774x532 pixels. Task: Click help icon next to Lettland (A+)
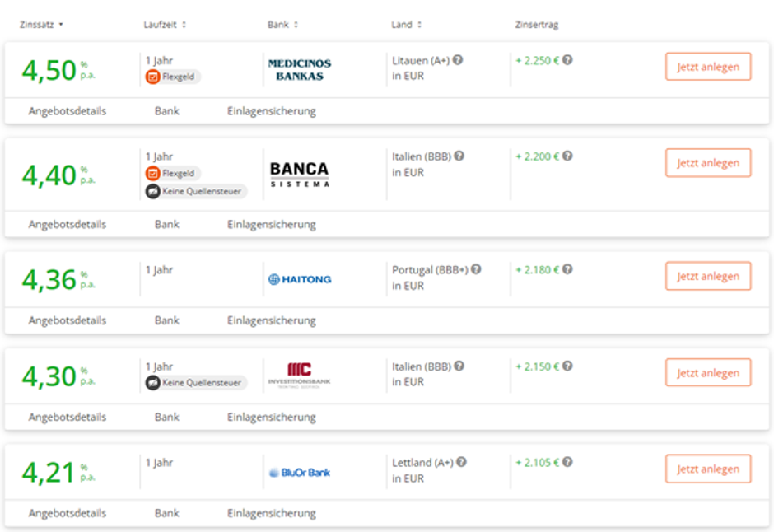click(461, 463)
